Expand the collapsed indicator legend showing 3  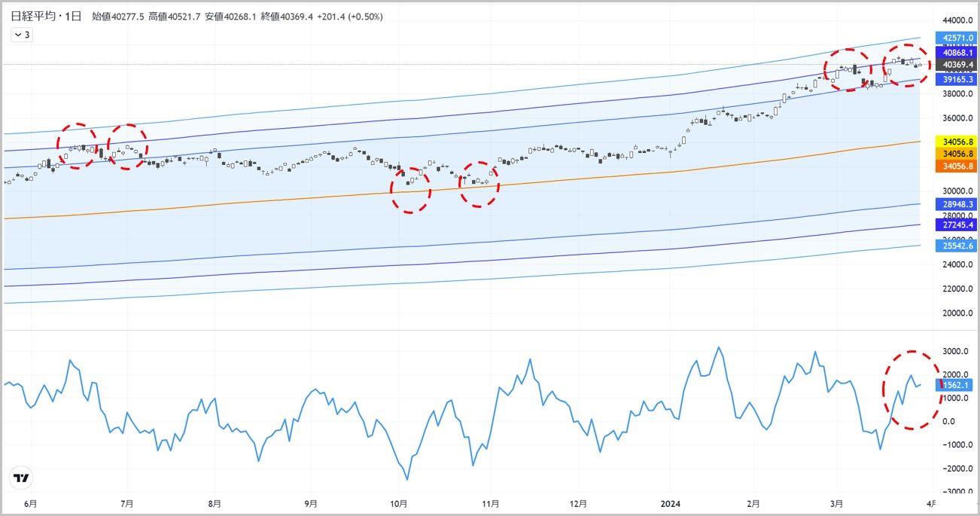[21, 34]
